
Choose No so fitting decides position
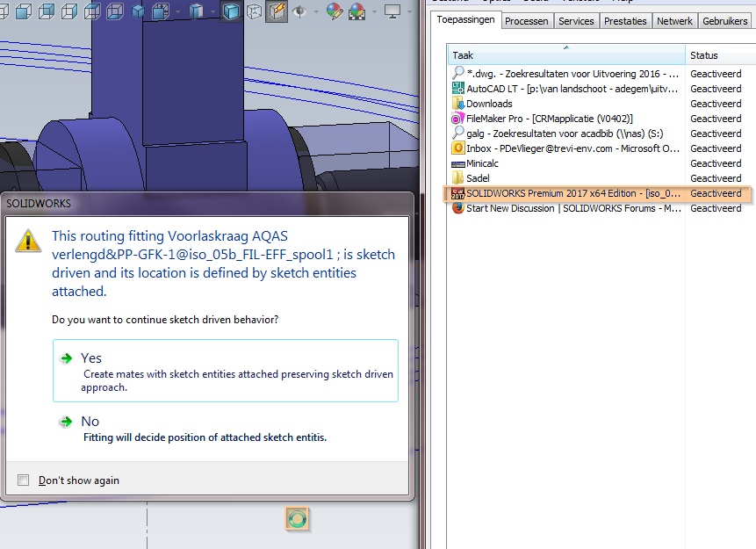pos(225,429)
